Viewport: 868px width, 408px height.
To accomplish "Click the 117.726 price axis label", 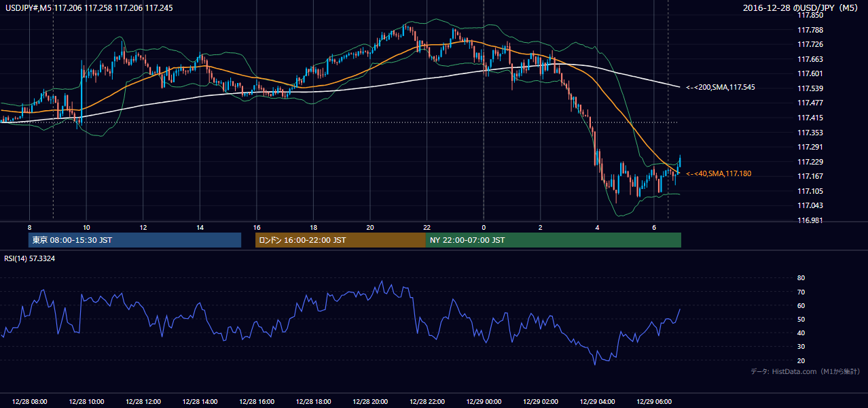I will [811, 45].
